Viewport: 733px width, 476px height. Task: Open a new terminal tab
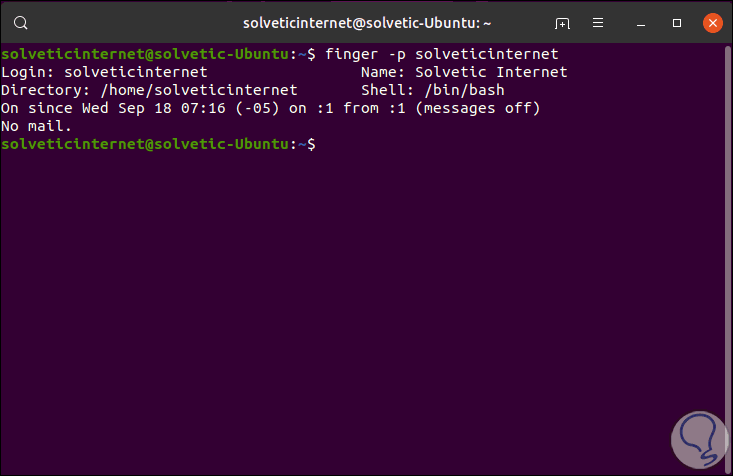[563, 22]
